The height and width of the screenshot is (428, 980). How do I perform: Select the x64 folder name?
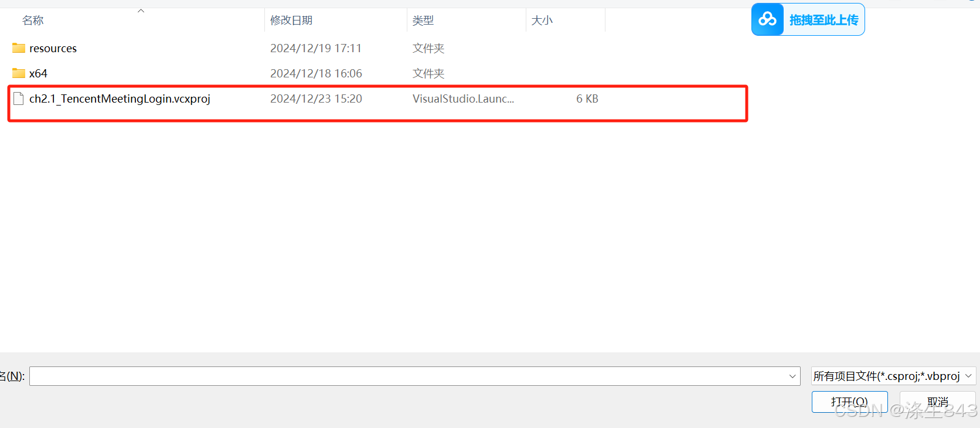(x=38, y=73)
